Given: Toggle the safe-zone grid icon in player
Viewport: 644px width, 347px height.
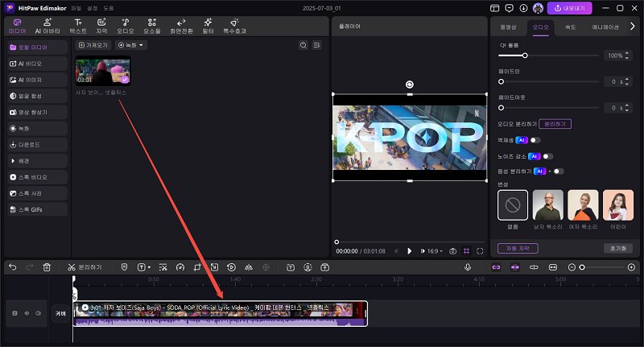Looking at the screenshot, I should (x=467, y=251).
